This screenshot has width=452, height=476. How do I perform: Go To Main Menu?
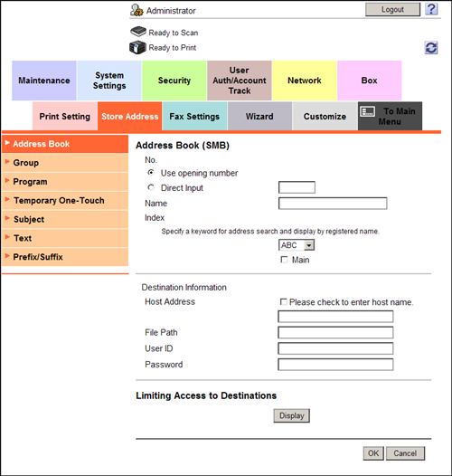390,116
